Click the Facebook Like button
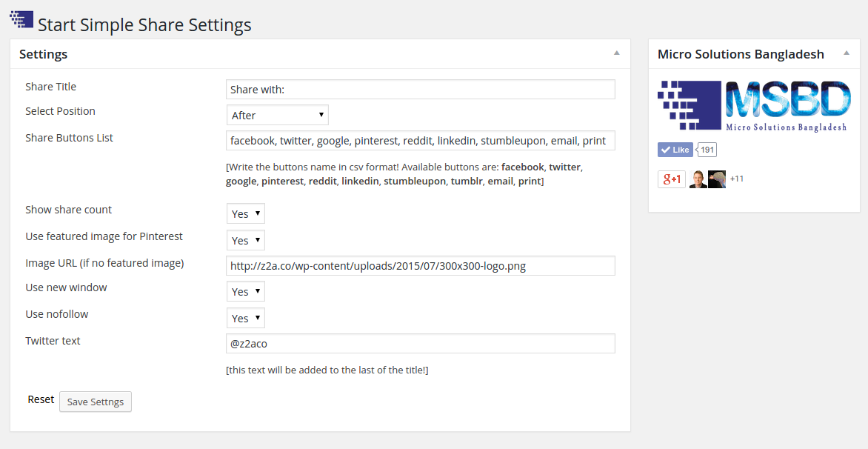The image size is (868, 449). tap(675, 150)
